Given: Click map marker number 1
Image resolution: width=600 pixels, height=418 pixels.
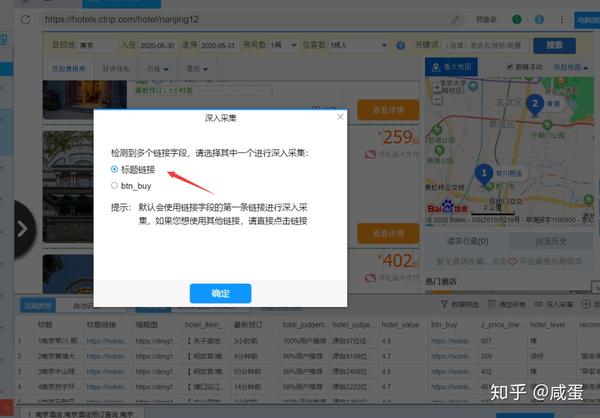Looking at the screenshot, I should (x=484, y=174).
